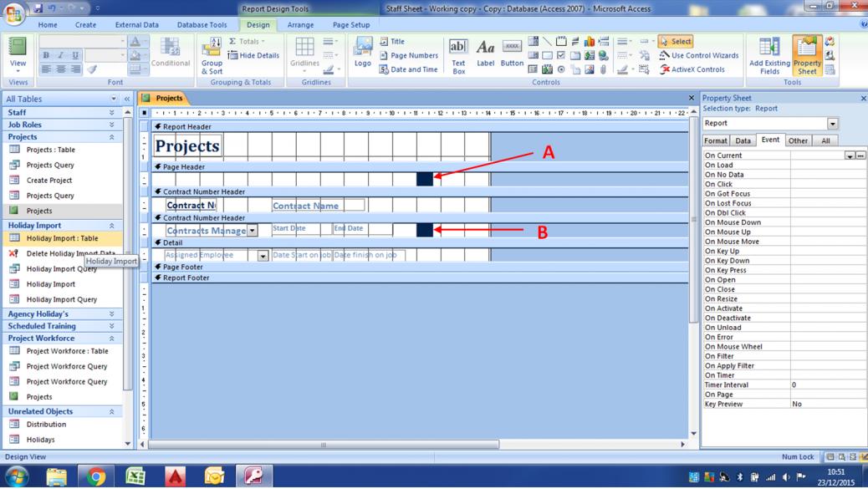Click the Timer Interval value field
This screenshot has width=868, height=489.
[x=827, y=385]
